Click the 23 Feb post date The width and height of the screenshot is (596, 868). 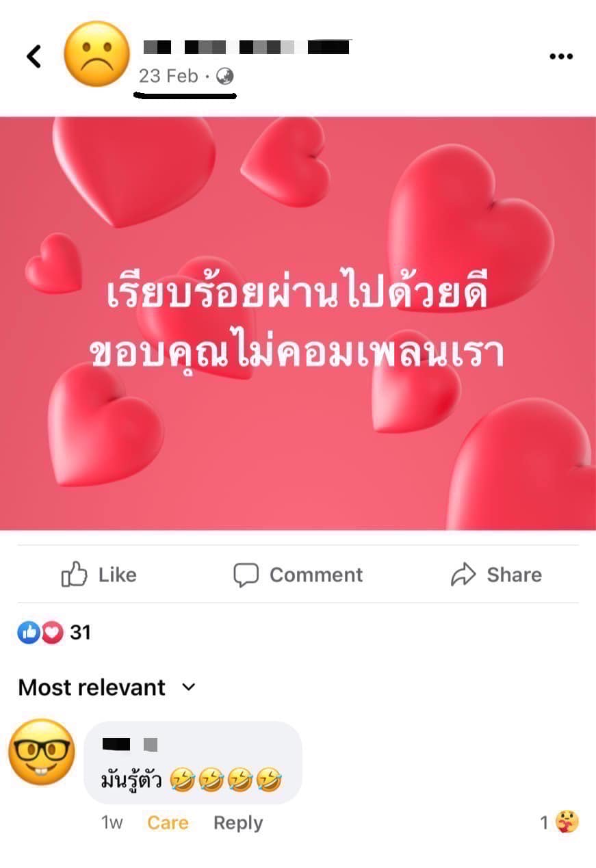click(168, 76)
